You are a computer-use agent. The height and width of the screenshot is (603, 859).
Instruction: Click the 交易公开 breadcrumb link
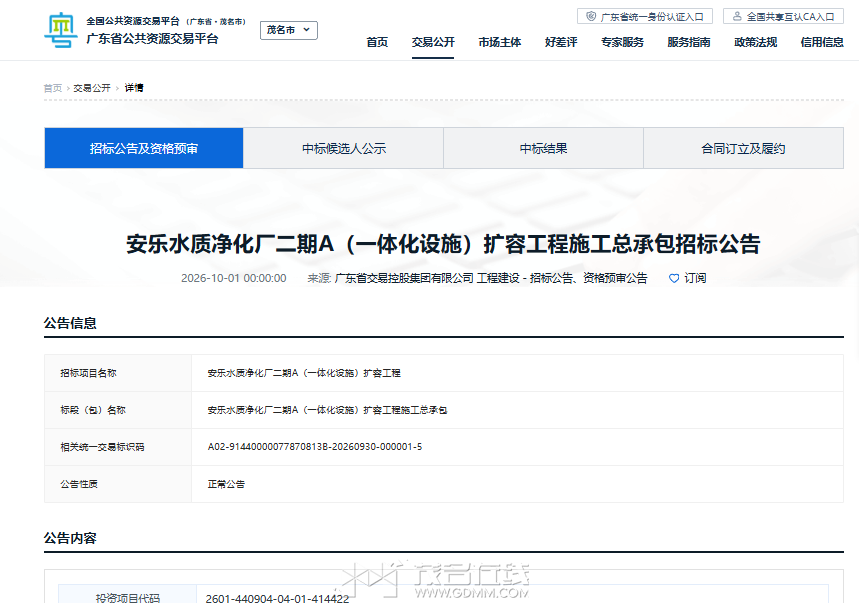pyautogui.click(x=92, y=88)
